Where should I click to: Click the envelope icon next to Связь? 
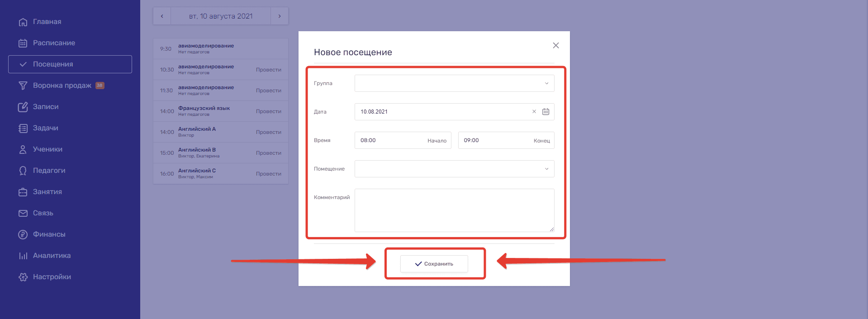click(x=23, y=213)
